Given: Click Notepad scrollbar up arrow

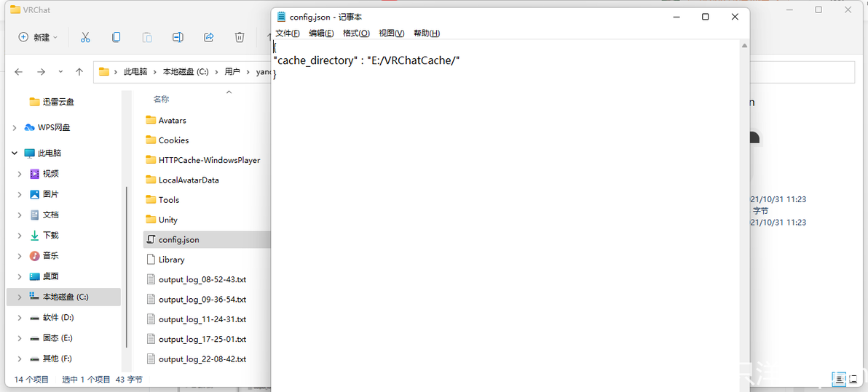Looking at the screenshot, I should (x=744, y=46).
